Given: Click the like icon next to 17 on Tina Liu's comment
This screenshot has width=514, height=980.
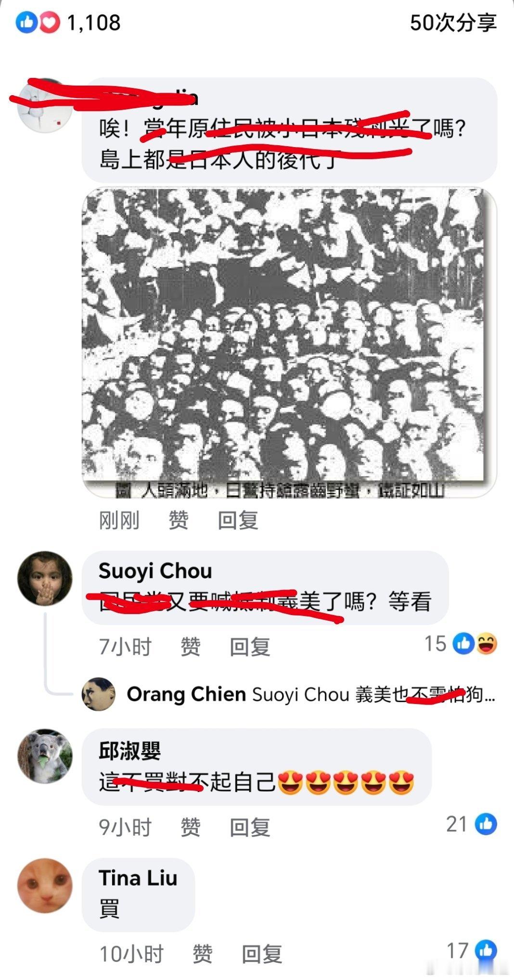Looking at the screenshot, I should (486, 950).
